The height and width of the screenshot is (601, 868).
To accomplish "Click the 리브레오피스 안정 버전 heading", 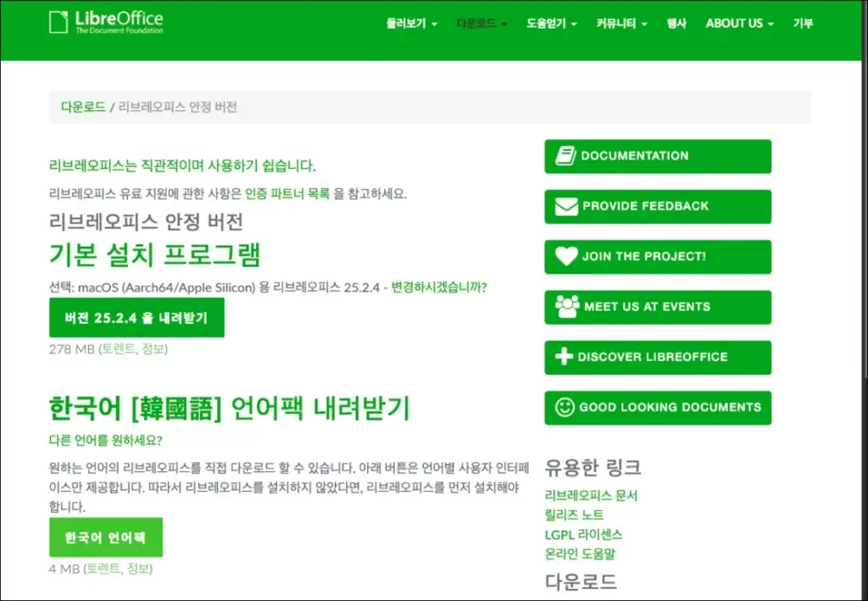I will point(146,222).
